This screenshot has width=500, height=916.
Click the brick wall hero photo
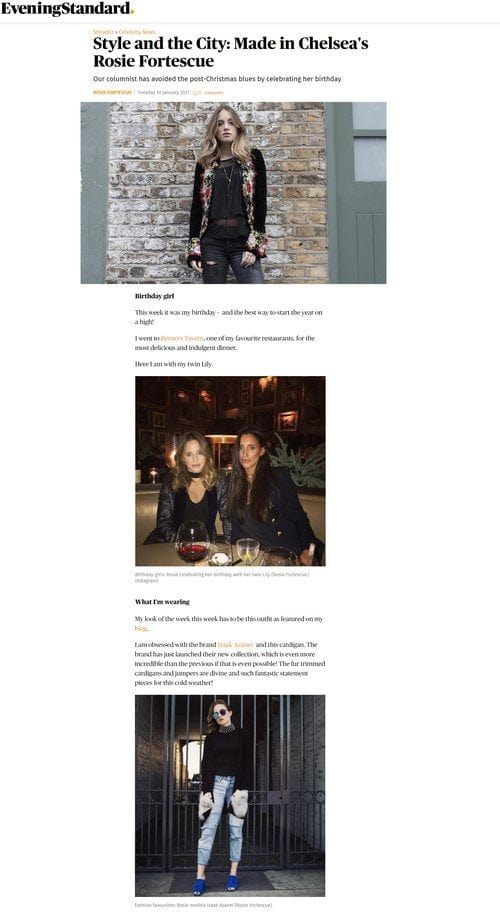click(233, 193)
